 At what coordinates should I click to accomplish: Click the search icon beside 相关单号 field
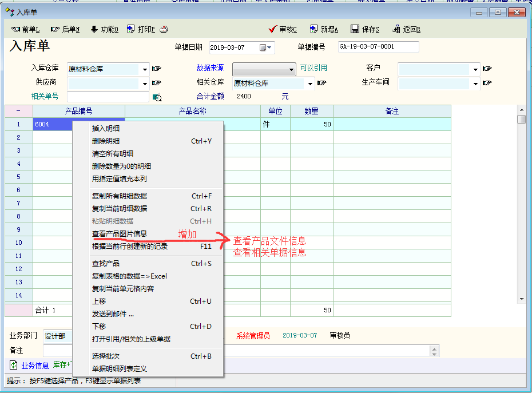click(157, 97)
